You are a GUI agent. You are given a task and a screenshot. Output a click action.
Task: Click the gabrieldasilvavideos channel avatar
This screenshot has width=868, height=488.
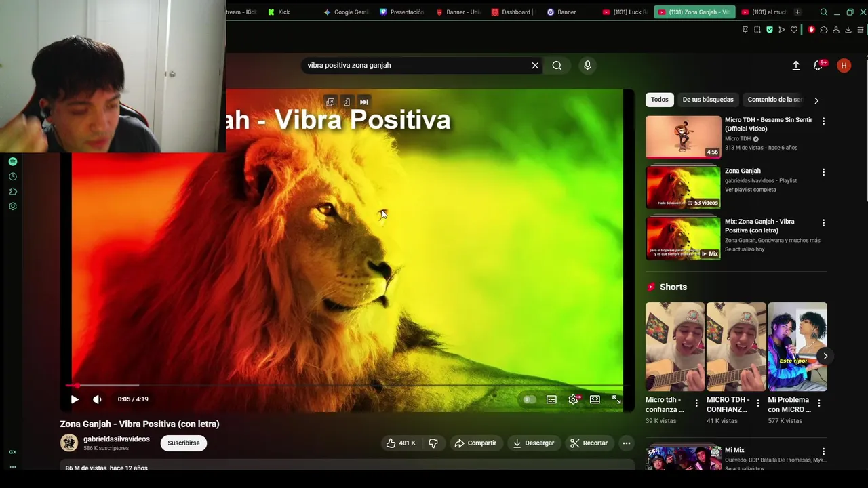coord(69,443)
